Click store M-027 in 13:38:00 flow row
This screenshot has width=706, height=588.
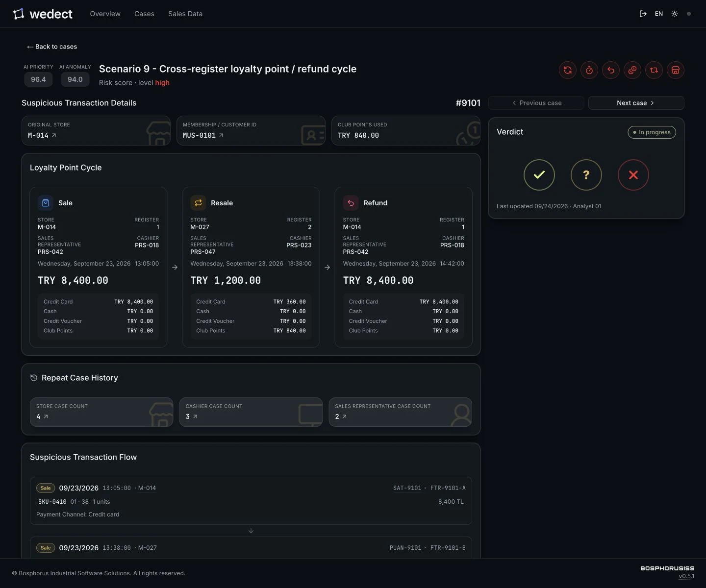[148, 548]
